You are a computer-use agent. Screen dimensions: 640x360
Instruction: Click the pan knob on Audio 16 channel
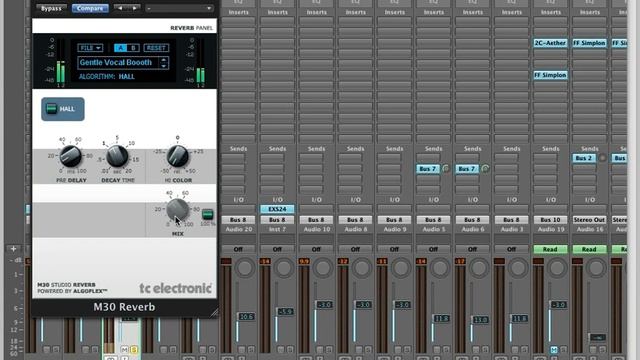click(x=596, y=268)
